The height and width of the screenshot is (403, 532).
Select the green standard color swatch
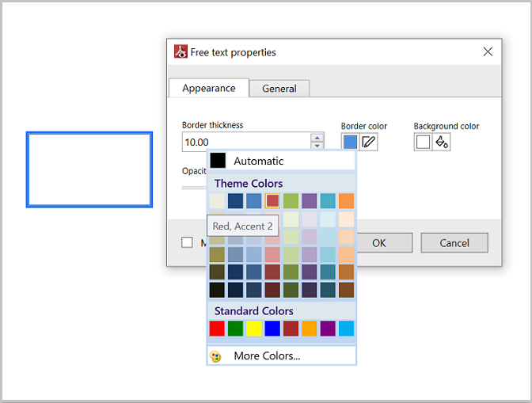[x=236, y=328]
